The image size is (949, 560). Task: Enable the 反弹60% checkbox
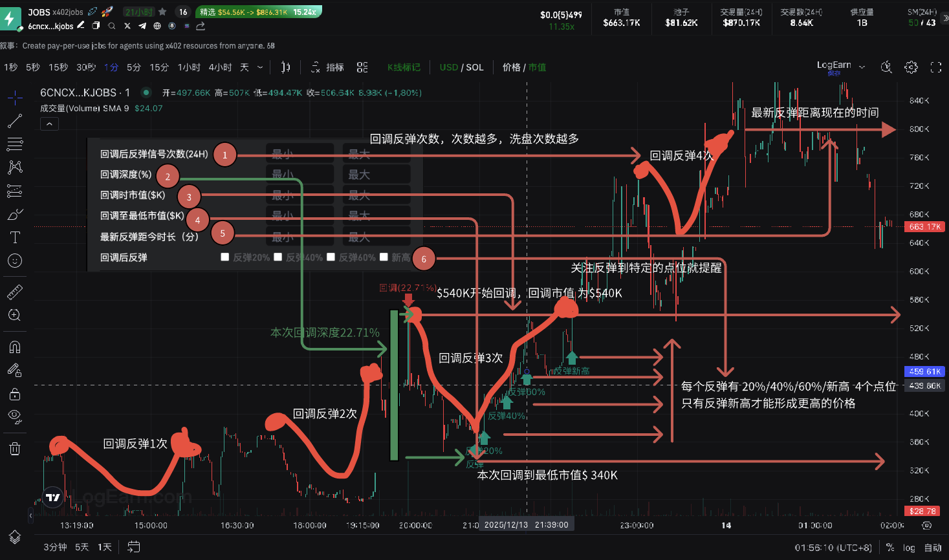pyautogui.click(x=331, y=257)
